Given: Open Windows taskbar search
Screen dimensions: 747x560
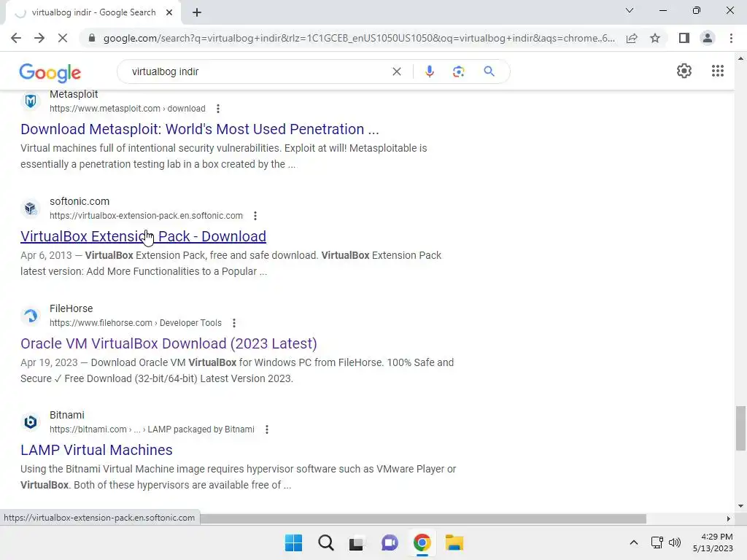Looking at the screenshot, I should click(326, 542).
